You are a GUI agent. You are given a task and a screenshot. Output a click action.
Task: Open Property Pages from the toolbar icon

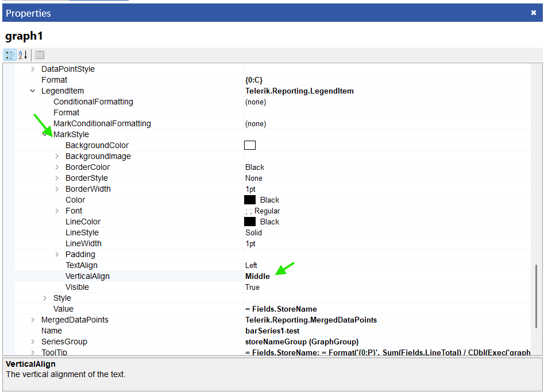40,55
